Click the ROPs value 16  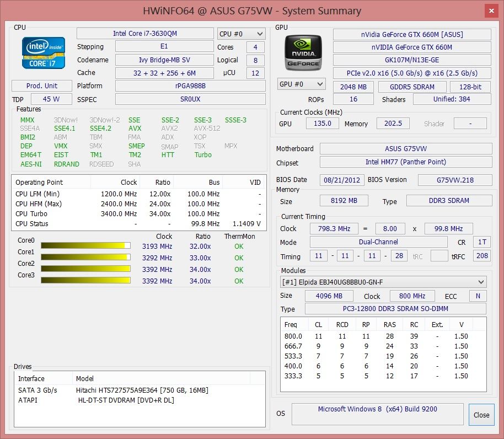point(353,99)
